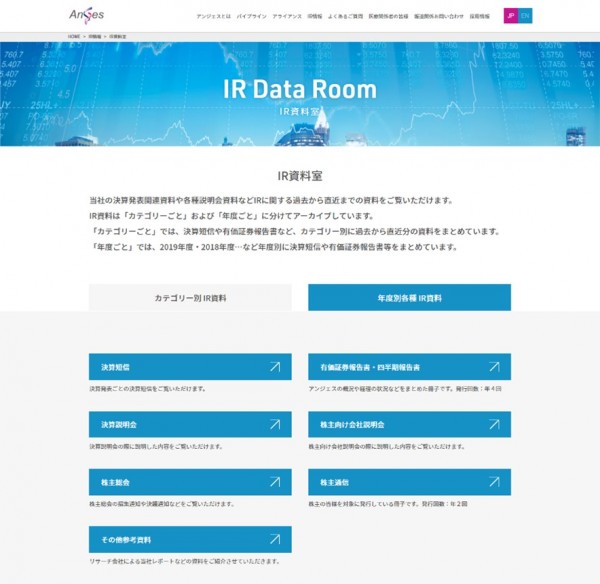Click arrow icon on 株主通信 tile
Screen dimensions: 600x584
pyautogui.click(x=494, y=482)
